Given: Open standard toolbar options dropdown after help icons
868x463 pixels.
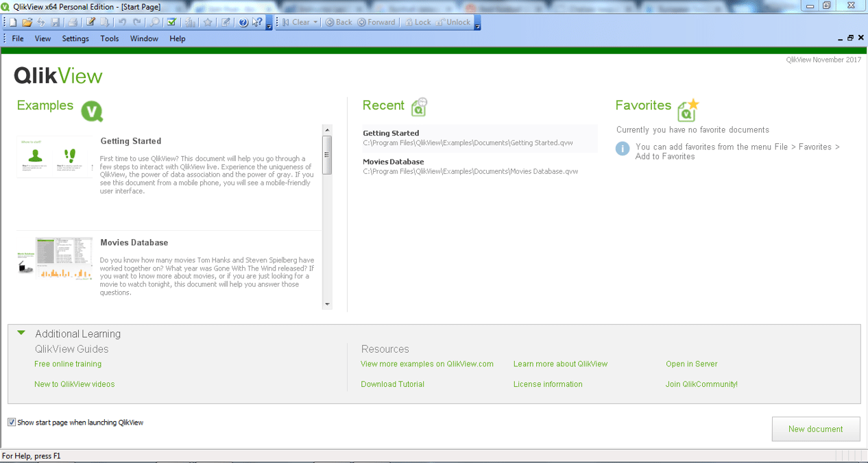Looking at the screenshot, I should tap(269, 23).
